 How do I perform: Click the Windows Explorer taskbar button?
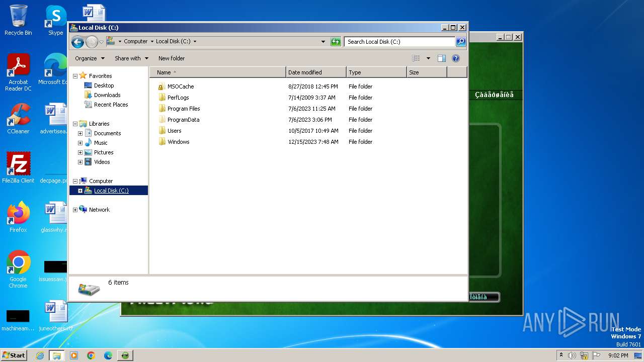pos(56,355)
